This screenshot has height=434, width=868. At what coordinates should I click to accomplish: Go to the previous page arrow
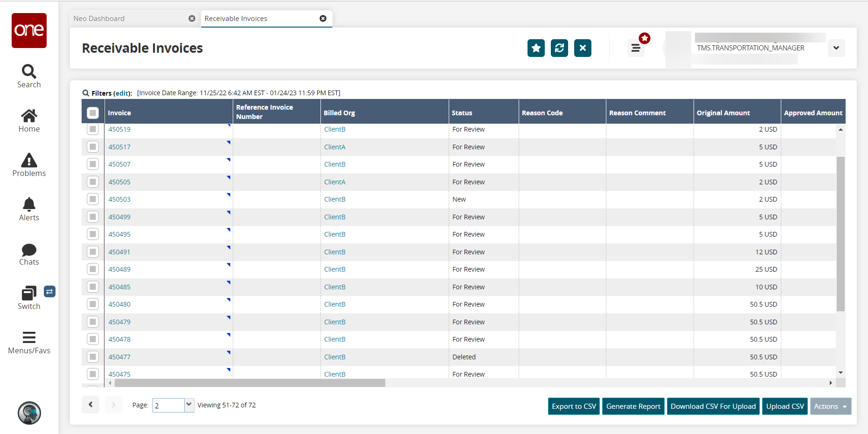coord(90,405)
